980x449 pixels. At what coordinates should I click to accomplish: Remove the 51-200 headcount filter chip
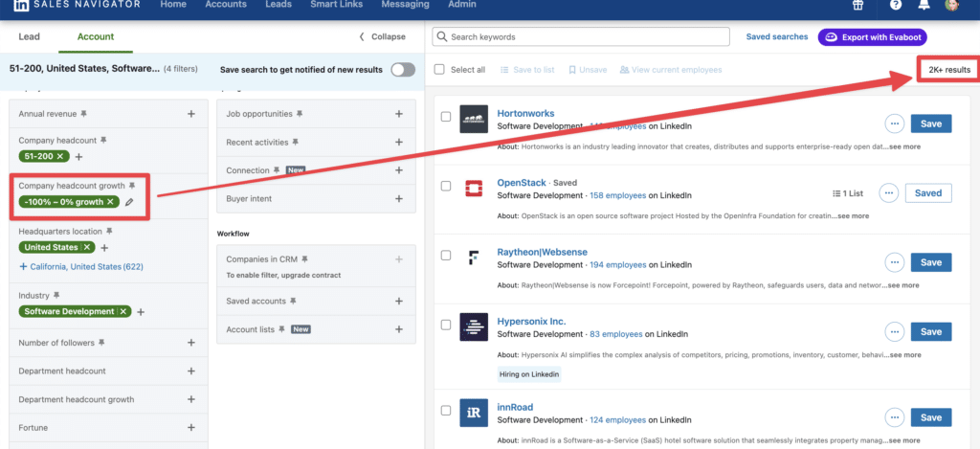(x=60, y=156)
